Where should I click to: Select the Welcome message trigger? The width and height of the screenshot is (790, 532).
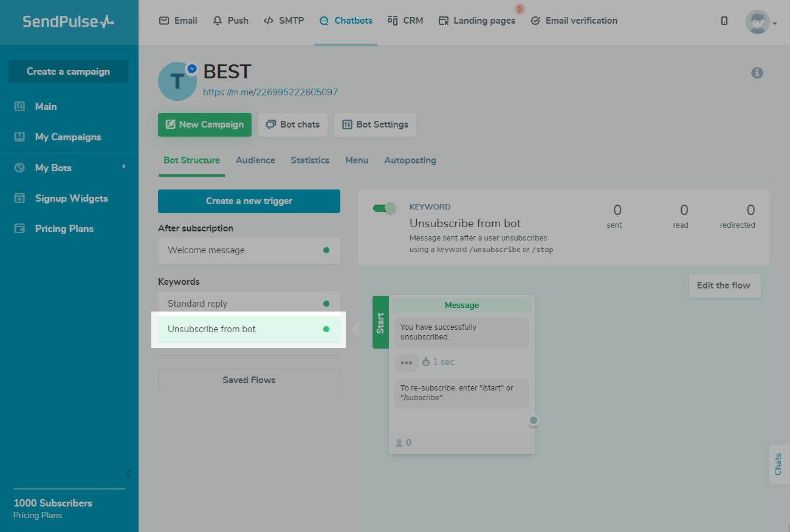click(x=249, y=250)
